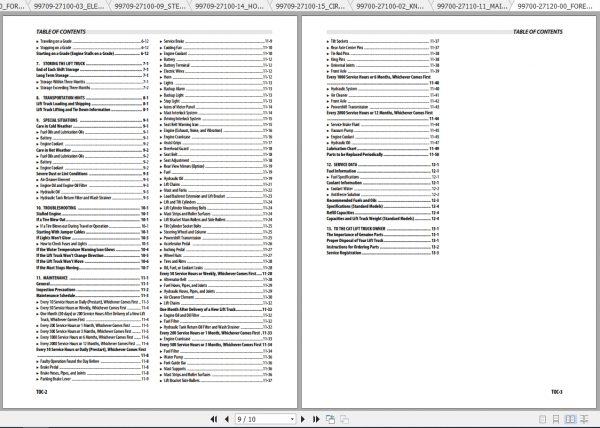Select the 99700-27120-00_FORE... tab
The height and width of the screenshot is (428, 600).
555,7
